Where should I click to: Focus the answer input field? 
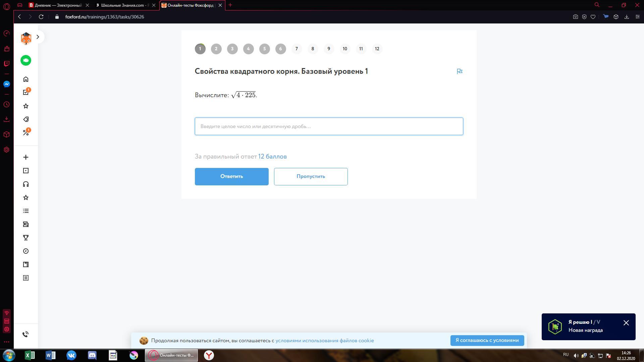[329, 126]
